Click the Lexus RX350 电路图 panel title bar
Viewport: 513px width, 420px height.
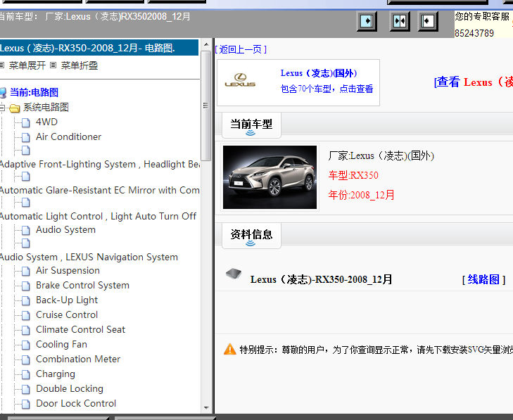pos(99,48)
